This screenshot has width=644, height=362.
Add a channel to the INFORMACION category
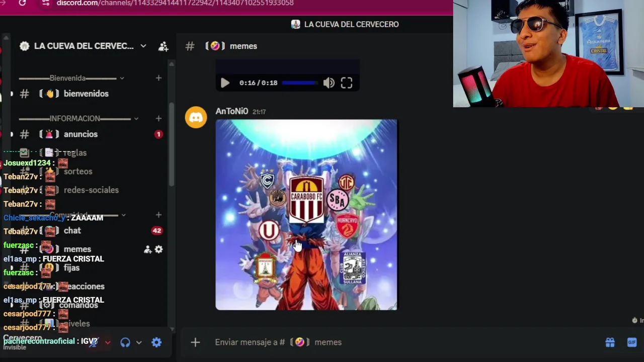(x=158, y=119)
